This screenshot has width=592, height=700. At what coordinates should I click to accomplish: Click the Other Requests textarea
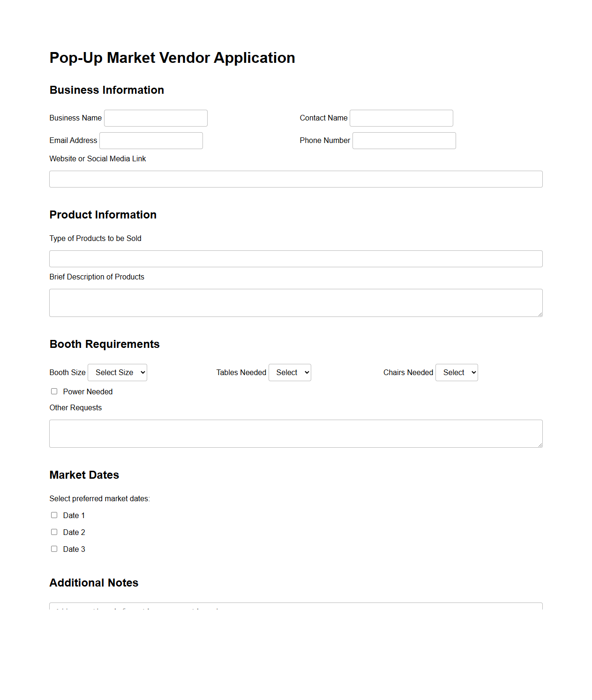[295, 433]
